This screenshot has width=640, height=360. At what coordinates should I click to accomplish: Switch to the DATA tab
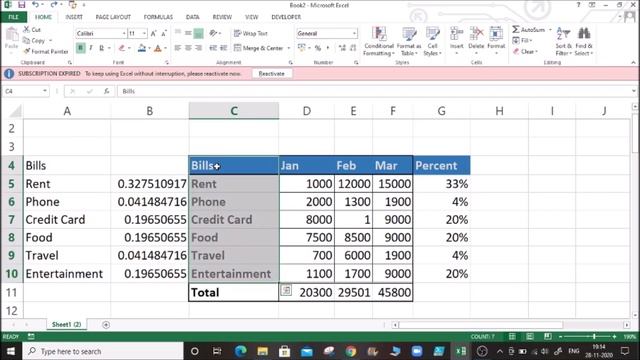(192, 17)
